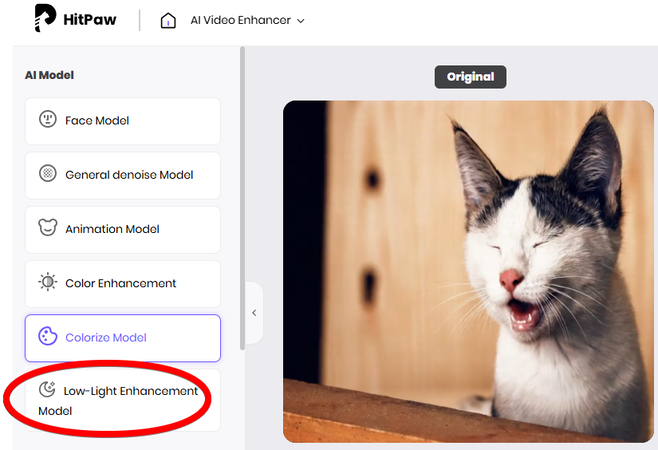The height and width of the screenshot is (450, 658).
Task: Click the HitPaw logo icon
Action: (45, 18)
